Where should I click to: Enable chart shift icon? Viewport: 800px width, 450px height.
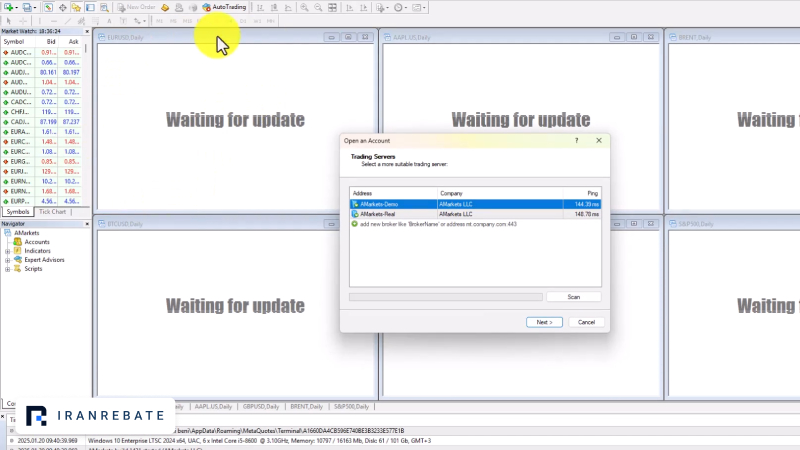pos(364,7)
